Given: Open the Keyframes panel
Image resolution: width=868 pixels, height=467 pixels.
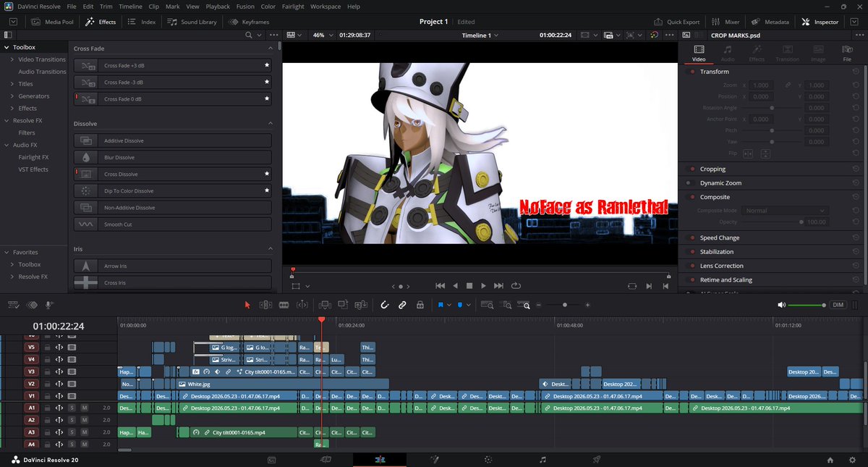Looking at the screenshot, I should coord(249,22).
